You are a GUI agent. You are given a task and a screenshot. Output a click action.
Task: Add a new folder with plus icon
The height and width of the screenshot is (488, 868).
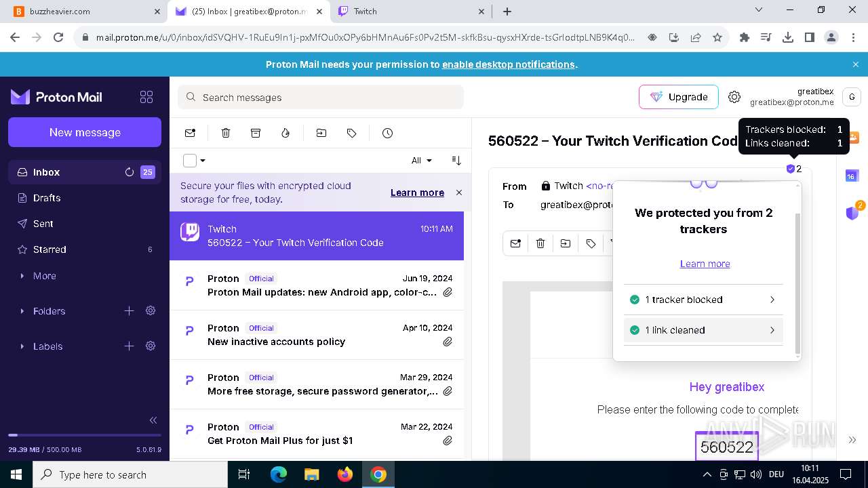(129, 311)
